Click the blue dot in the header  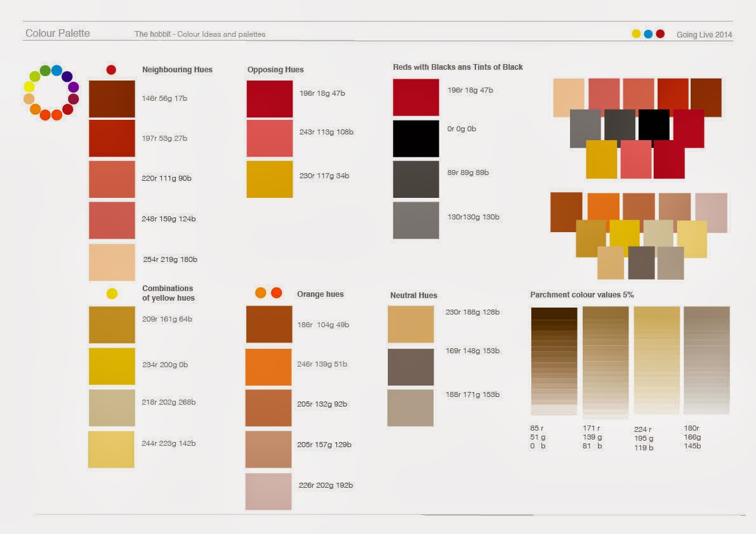(648, 32)
